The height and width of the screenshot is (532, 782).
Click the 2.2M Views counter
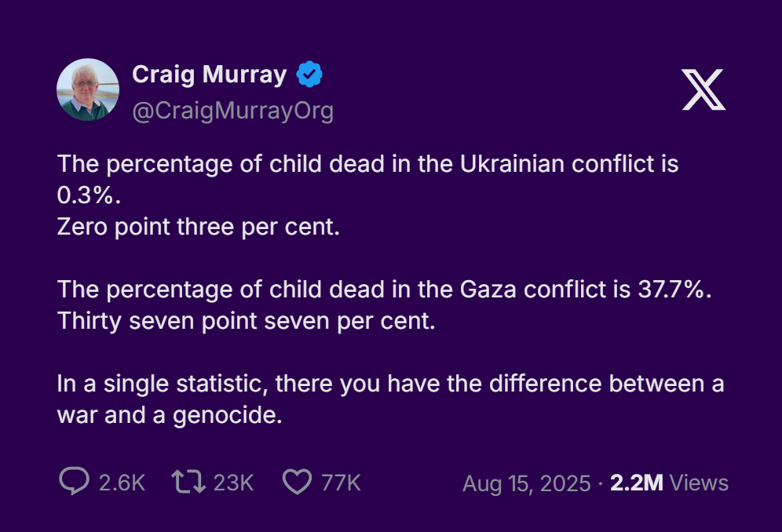[669, 483]
